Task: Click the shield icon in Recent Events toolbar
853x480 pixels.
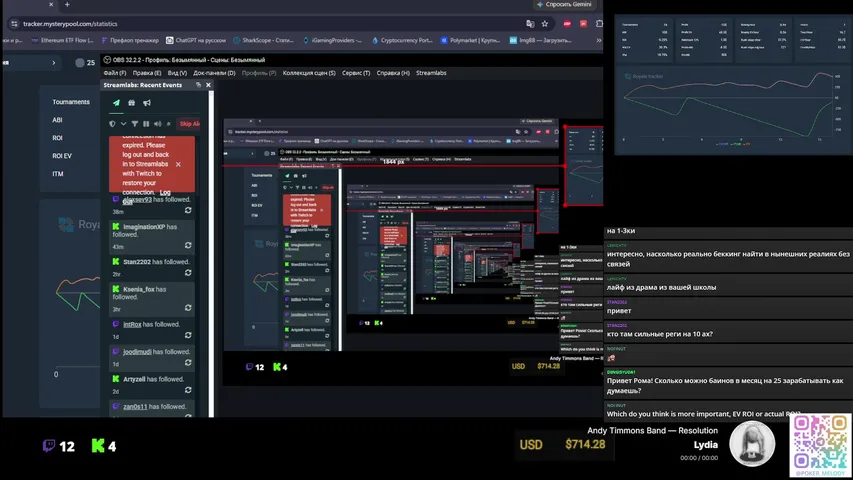Action: [x=112, y=124]
